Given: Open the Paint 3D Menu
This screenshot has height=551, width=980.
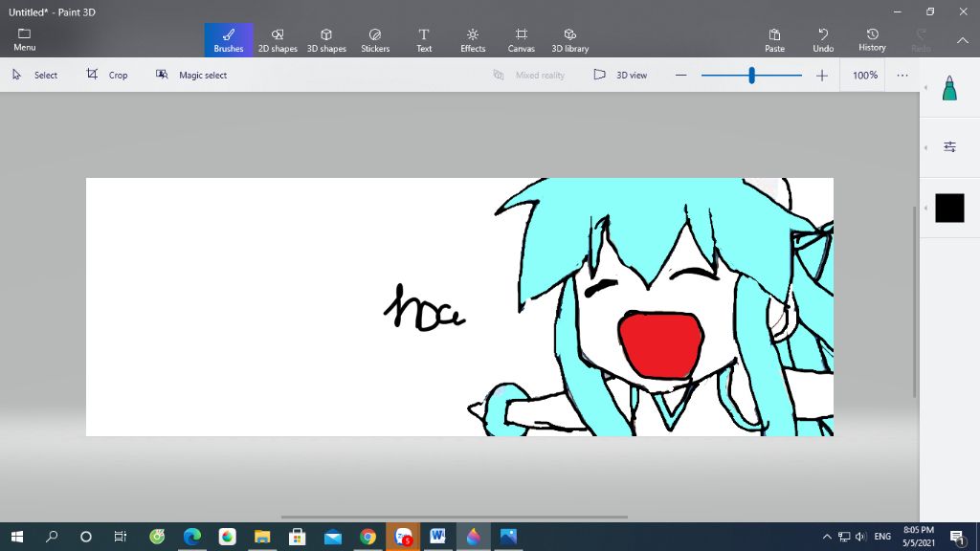Looking at the screenshot, I should pyautogui.click(x=23, y=38).
